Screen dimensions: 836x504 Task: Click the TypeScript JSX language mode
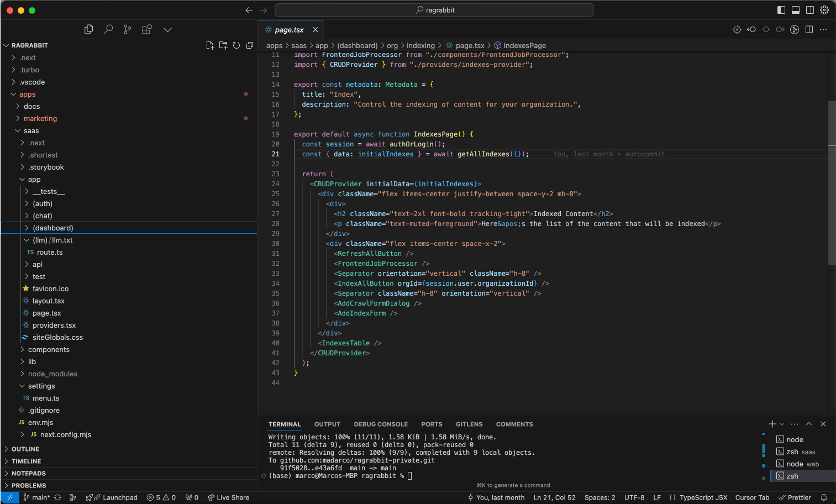tap(703, 497)
